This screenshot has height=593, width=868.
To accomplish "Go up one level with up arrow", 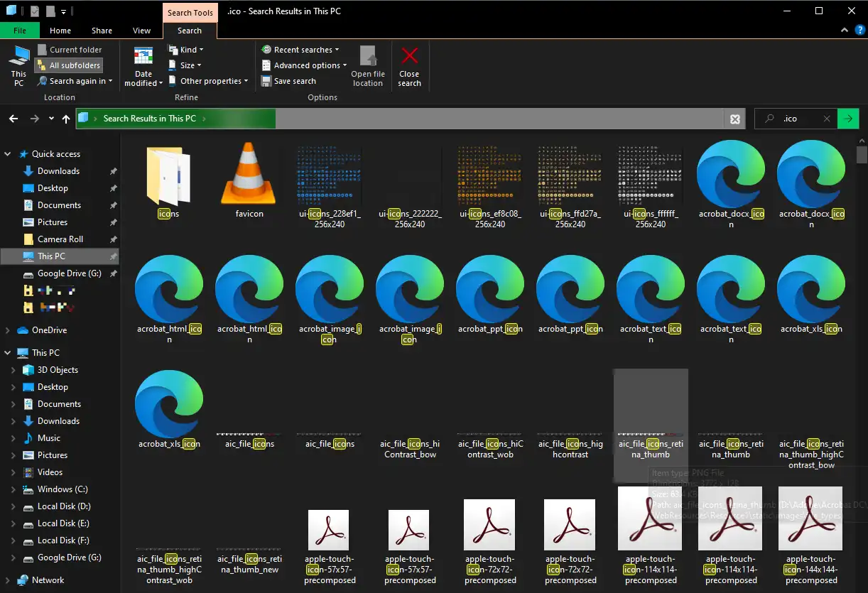I will point(66,119).
